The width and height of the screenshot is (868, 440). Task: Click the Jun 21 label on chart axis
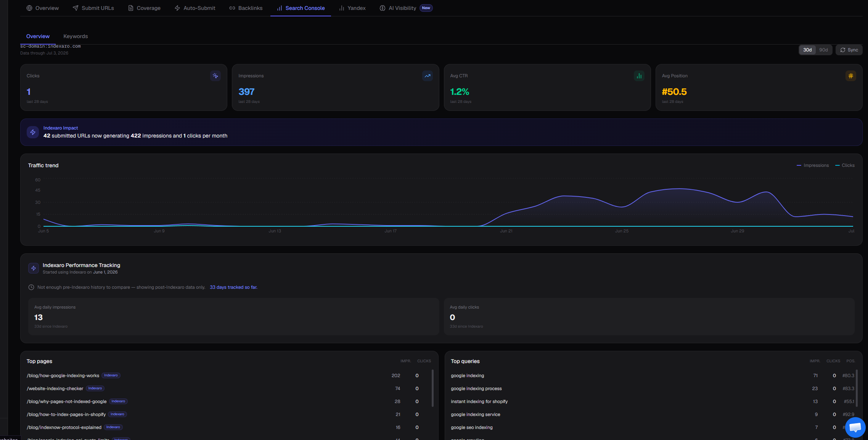[506, 231]
